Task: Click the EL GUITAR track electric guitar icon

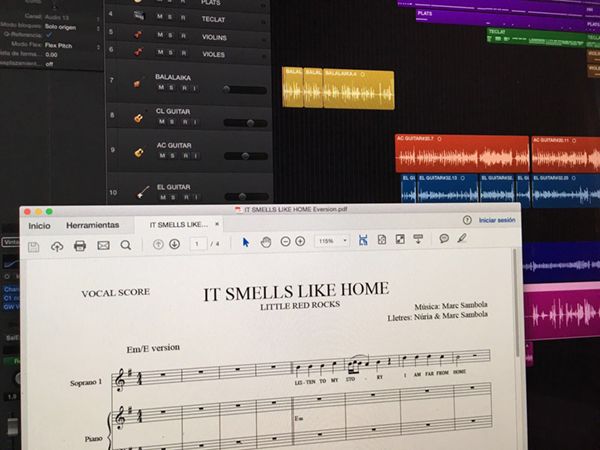Action: [143, 192]
